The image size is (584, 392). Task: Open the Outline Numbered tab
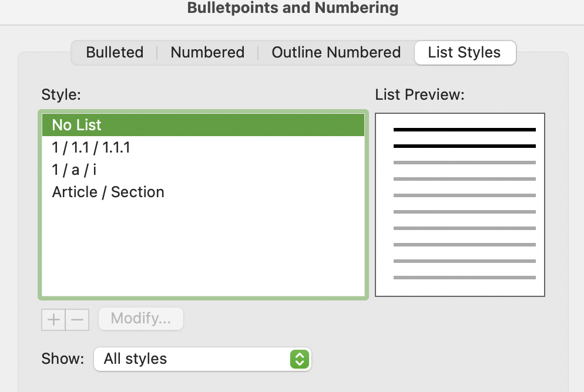(x=336, y=52)
